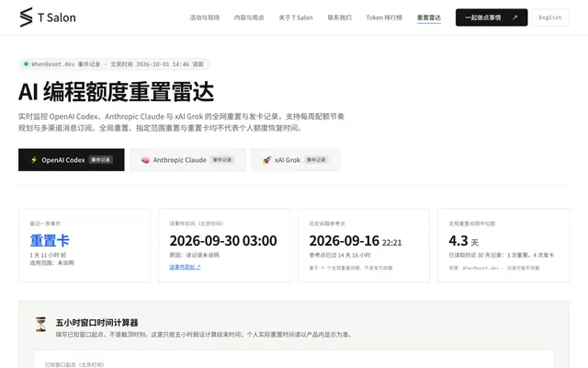The height and width of the screenshot is (368, 588).
Task: Click the 4.3 天 median value
Action: tap(463, 241)
